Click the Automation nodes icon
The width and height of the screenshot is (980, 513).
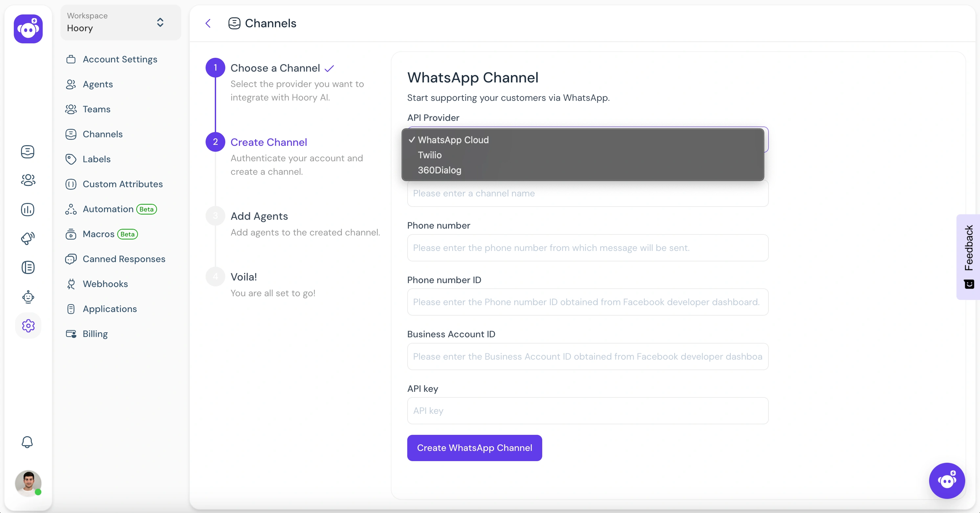[71, 209]
